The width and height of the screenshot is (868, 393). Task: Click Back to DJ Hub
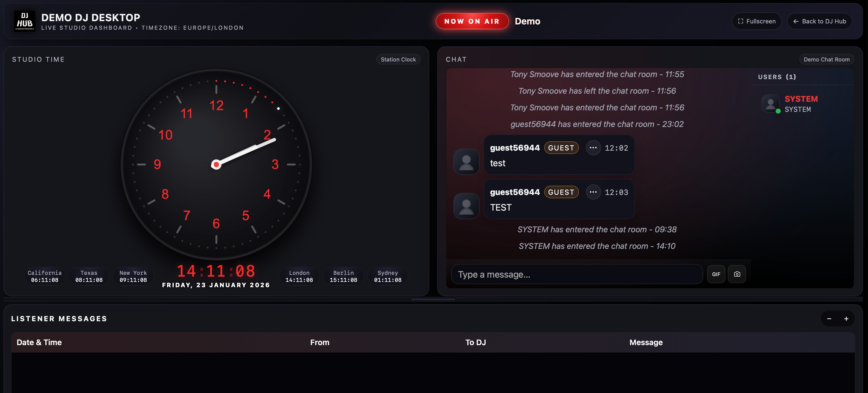819,21
